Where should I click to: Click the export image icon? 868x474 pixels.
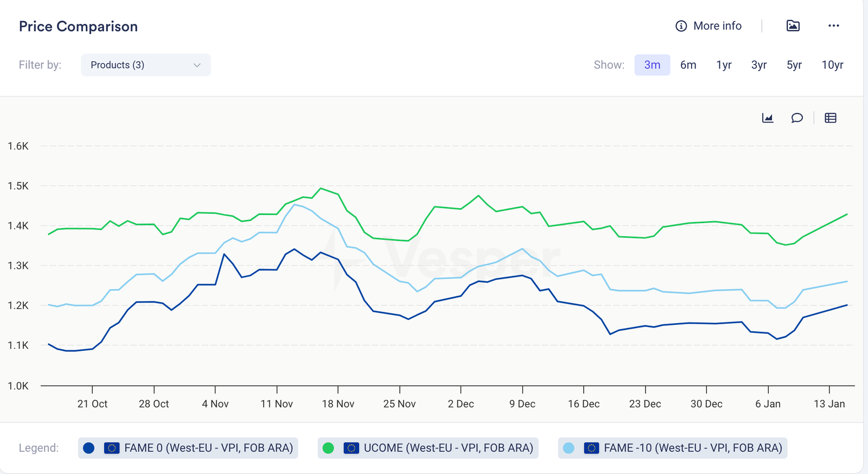[793, 26]
